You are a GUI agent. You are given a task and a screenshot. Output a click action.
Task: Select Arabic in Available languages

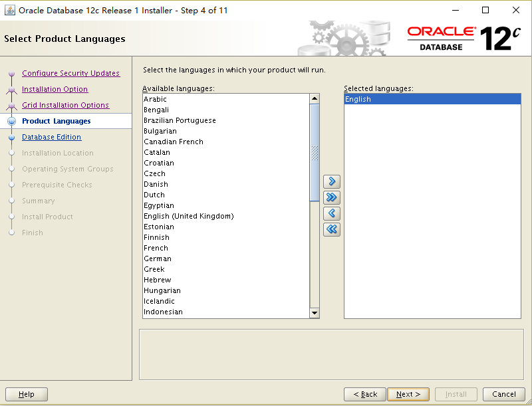[x=226, y=99]
